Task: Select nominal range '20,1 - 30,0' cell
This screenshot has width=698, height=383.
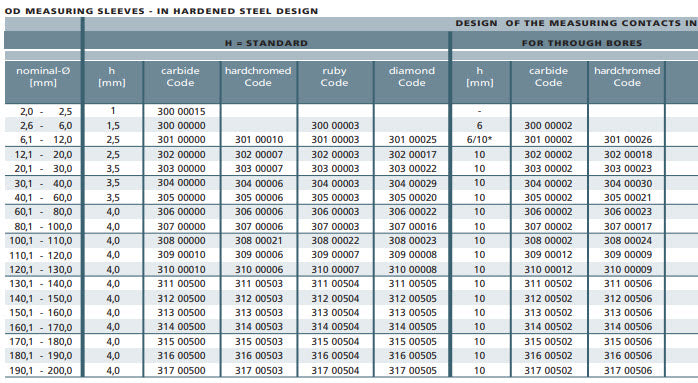Action: click(x=44, y=169)
